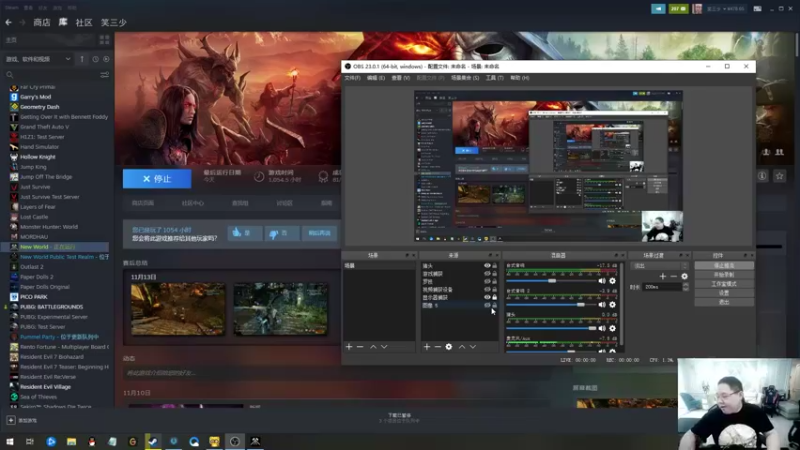The height and width of the screenshot is (450, 800).
Task: Open Steam from the Windows taskbar
Action: [153, 441]
